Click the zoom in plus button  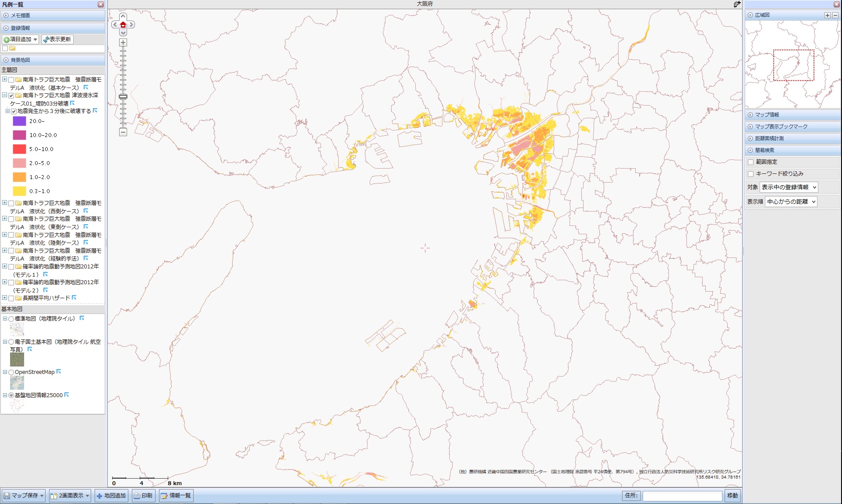click(x=123, y=42)
